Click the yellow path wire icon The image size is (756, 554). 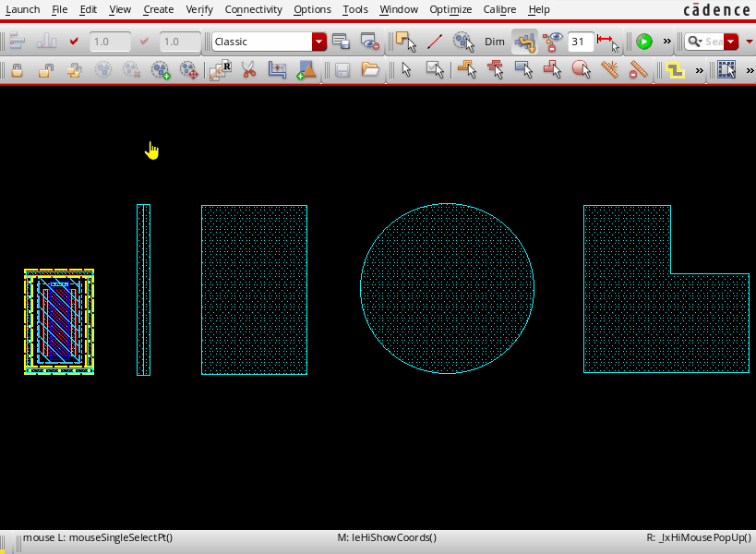point(676,69)
